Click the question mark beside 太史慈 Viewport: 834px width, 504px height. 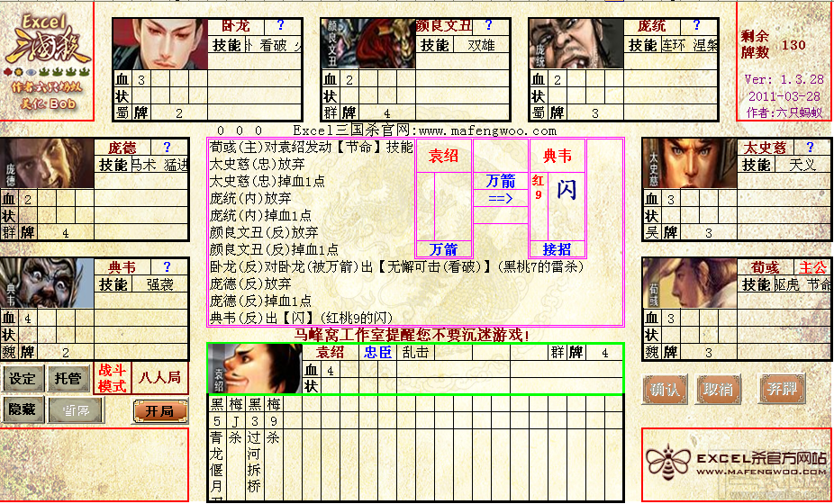point(810,147)
